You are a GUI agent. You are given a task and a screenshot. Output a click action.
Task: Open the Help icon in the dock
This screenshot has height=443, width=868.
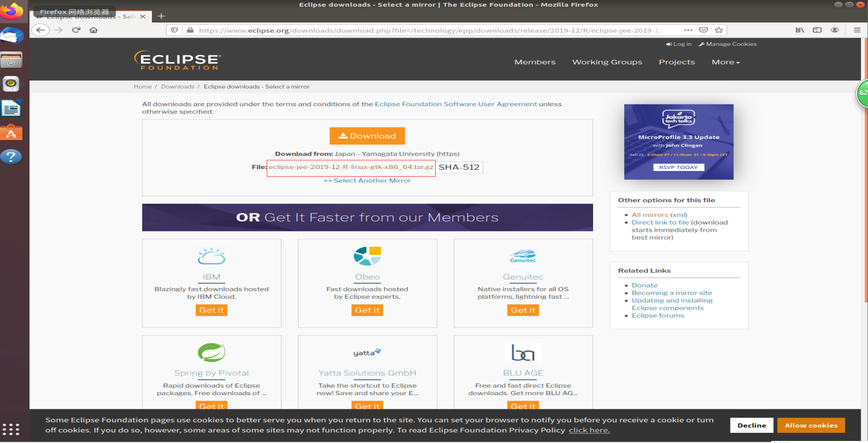[11, 156]
